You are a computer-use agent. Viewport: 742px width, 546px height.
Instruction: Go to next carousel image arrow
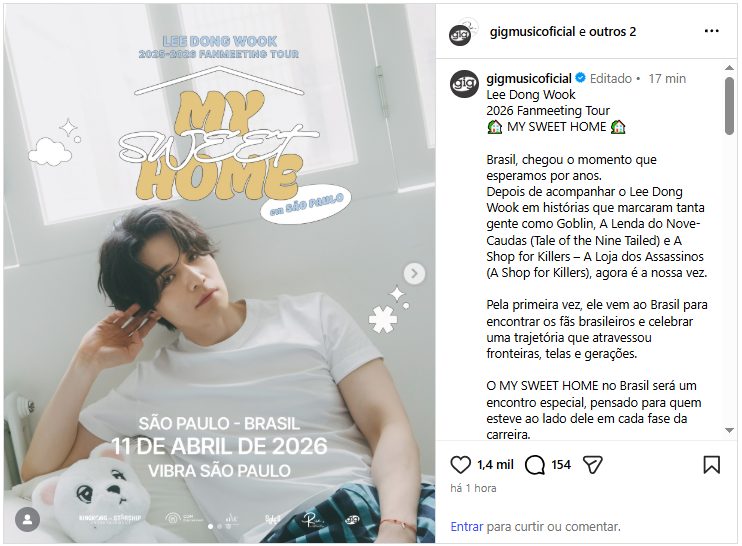(414, 273)
